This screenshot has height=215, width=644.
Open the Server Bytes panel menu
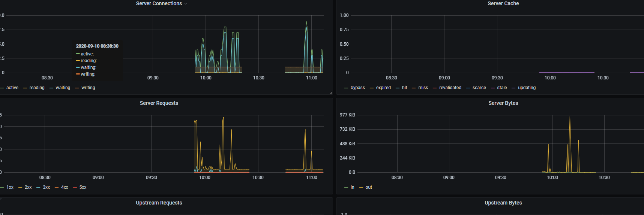503,103
